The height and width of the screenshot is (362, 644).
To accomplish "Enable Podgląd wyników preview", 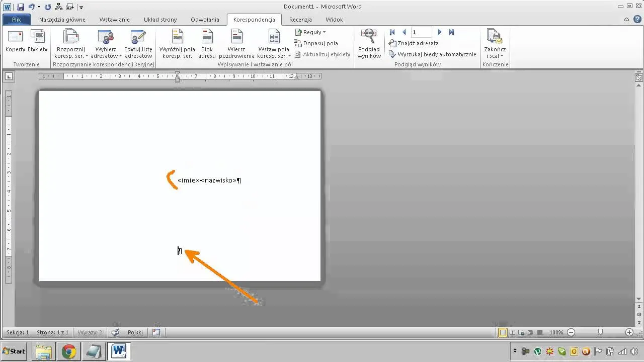I will click(x=369, y=44).
